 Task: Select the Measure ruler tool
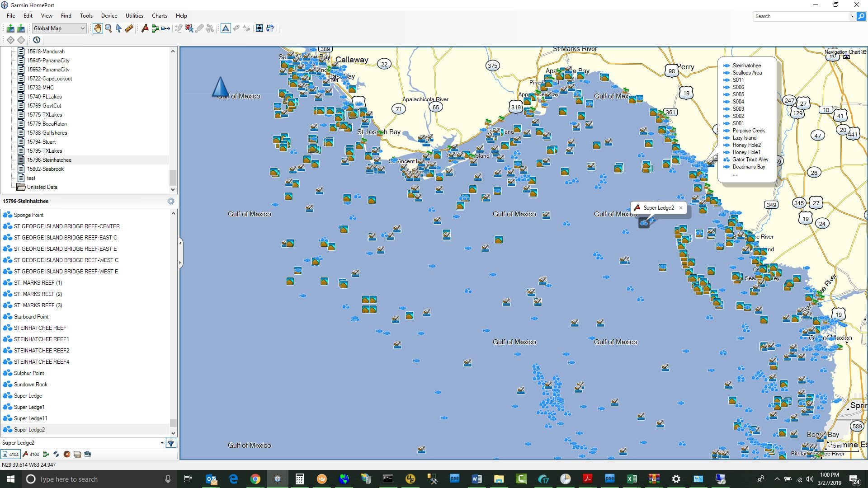[x=129, y=28]
